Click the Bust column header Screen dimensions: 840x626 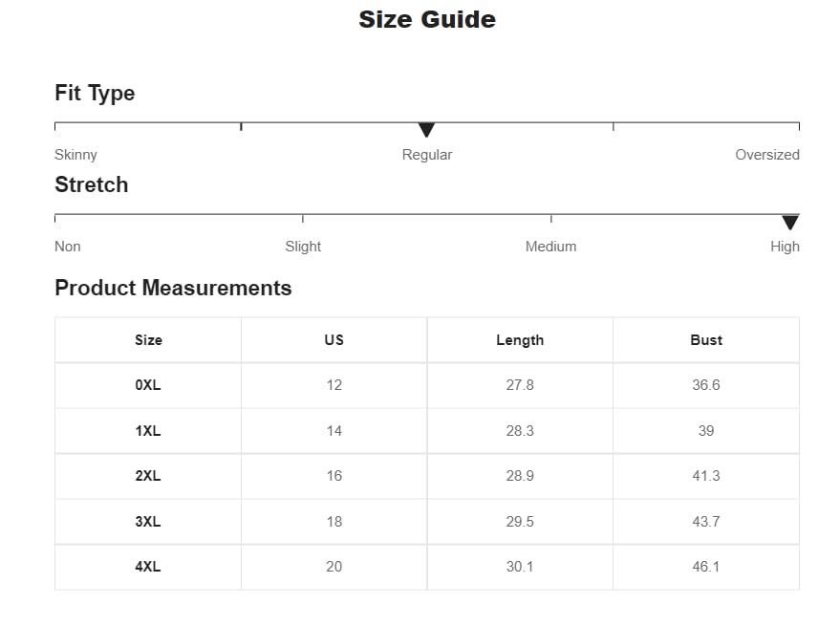pyautogui.click(x=706, y=340)
